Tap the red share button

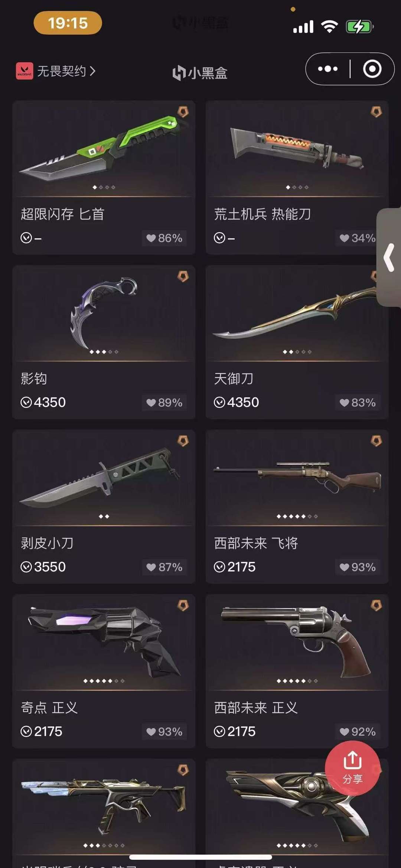pos(352,768)
